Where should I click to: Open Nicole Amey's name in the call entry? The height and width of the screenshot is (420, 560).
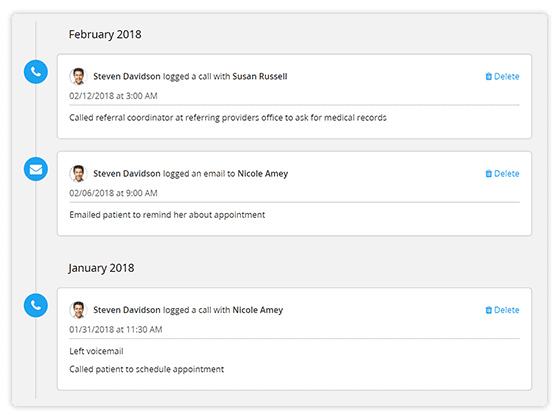[258, 310]
